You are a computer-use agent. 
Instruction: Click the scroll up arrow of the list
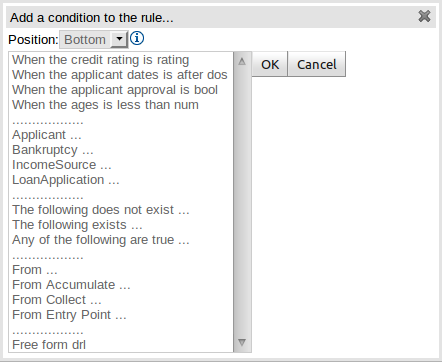242,61
